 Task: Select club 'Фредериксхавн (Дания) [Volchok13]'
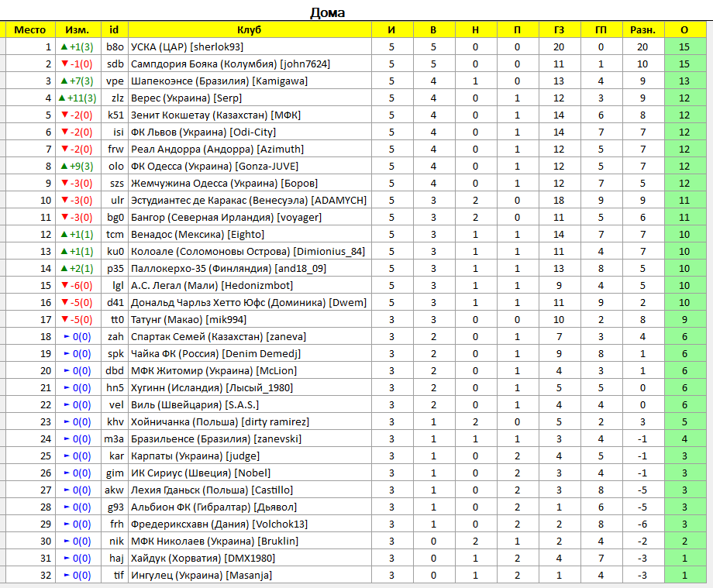tap(219, 524)
